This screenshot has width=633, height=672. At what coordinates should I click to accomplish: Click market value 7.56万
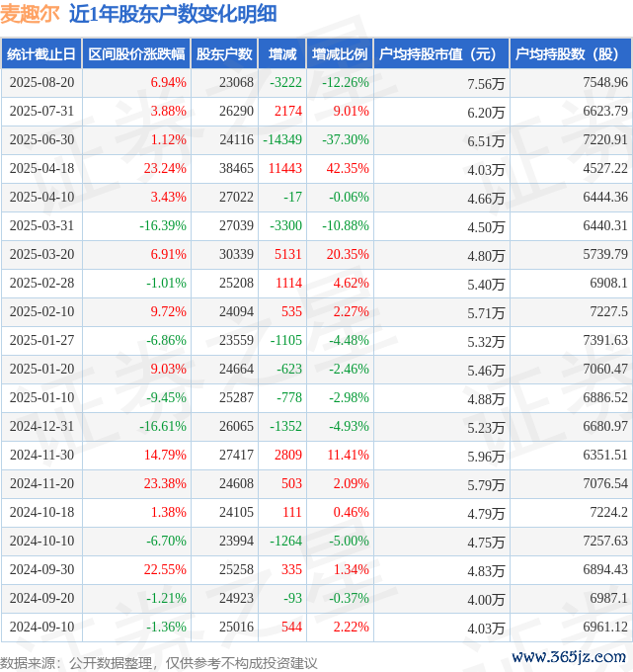click(x=486, y=84)
